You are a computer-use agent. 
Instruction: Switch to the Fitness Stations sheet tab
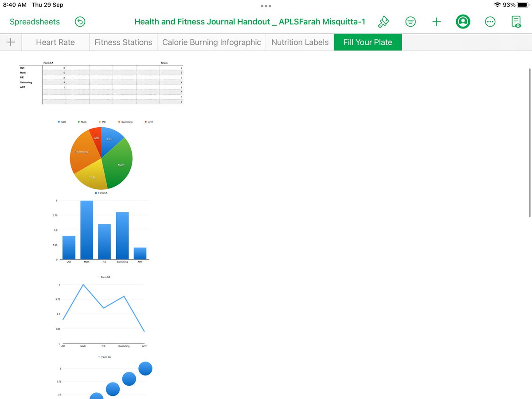pyautogui.click(x=123, y=42)
